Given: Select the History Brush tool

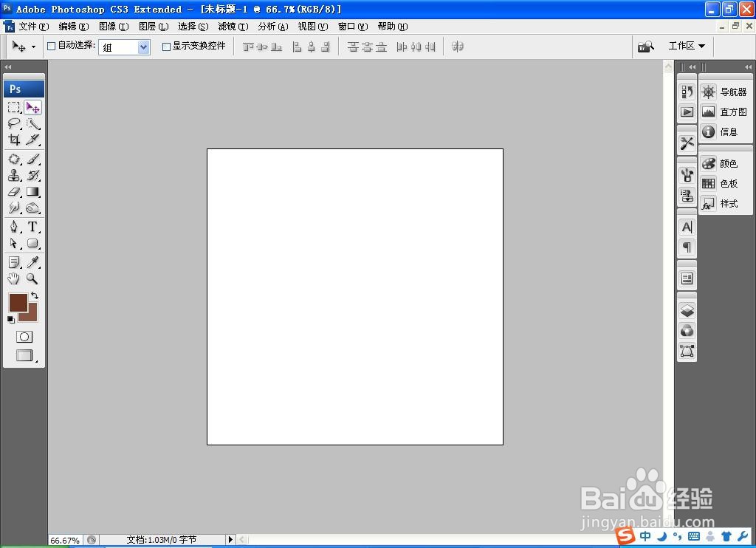Looking at the screenshot, I should pos(32,175).
